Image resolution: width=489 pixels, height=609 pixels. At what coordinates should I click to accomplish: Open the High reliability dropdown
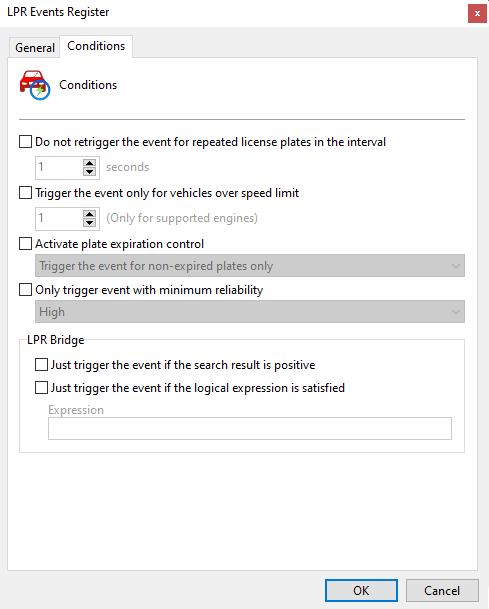(x=250, y=311)
